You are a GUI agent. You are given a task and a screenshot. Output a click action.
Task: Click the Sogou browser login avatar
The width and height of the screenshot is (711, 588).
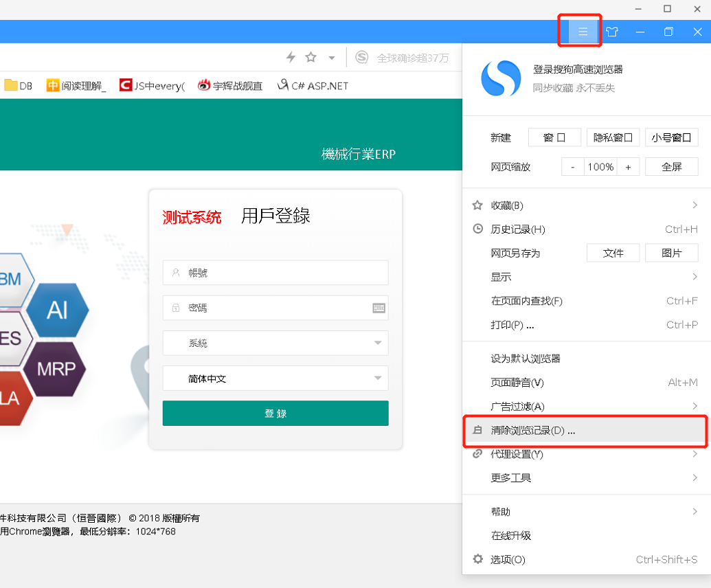[x=501, y=78]
